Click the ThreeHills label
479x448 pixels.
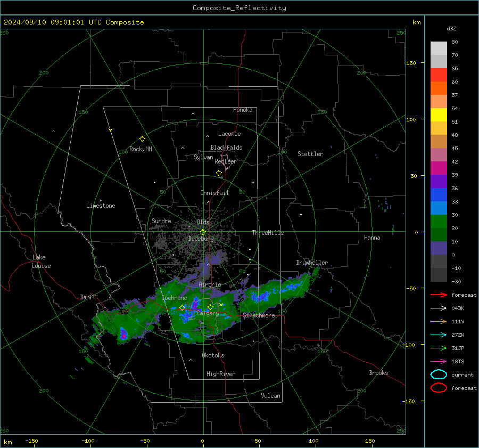(268, 233)
